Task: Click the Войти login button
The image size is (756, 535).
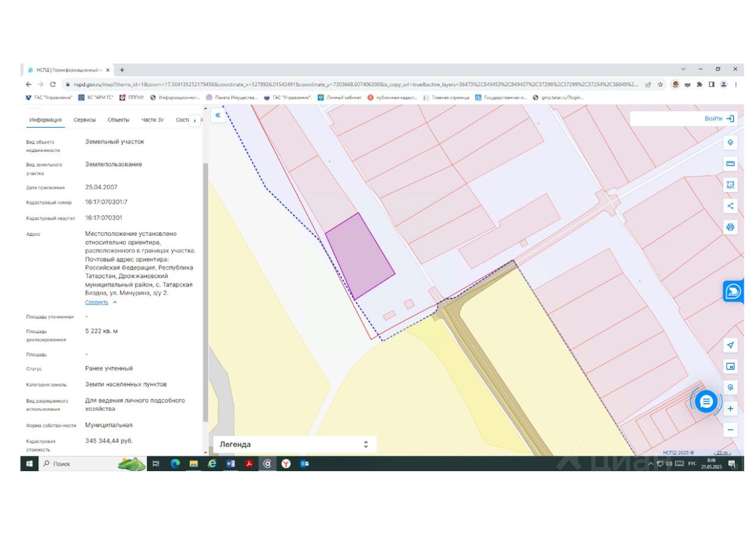Action: click(719, 118)
